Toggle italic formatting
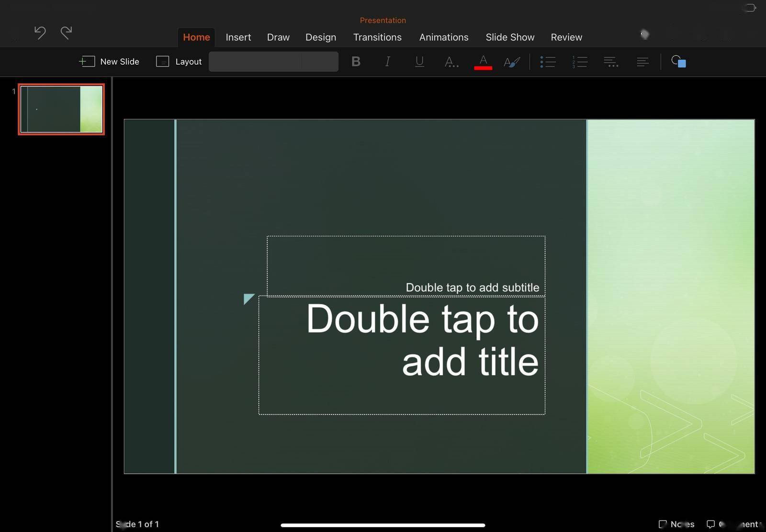 tap(387, 62)
